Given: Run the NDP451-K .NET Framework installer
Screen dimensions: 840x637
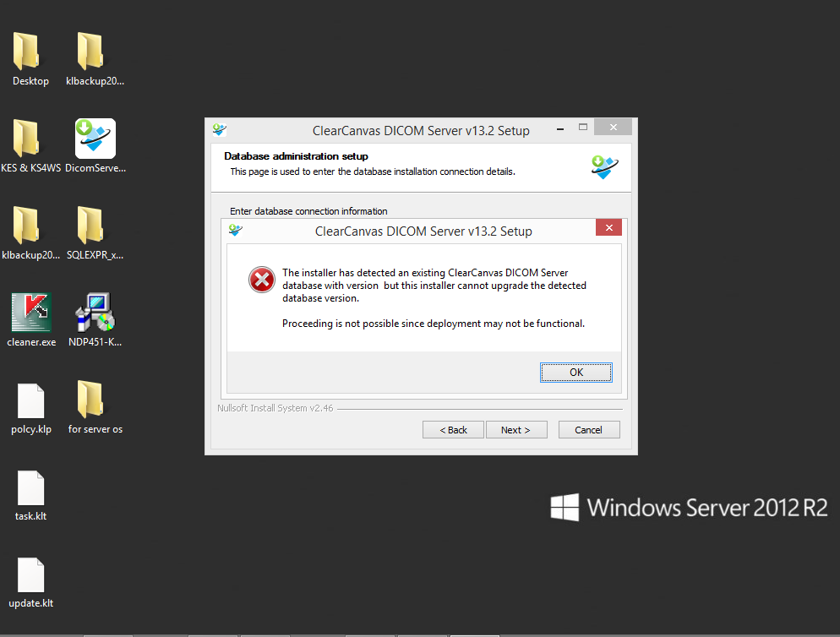Looking at the screenshot, I should [x=94, y=313].
